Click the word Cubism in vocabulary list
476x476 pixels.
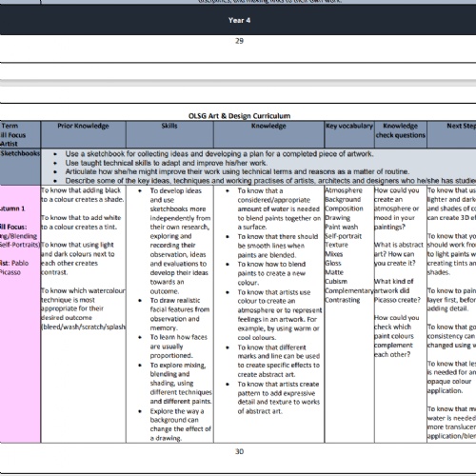point(336,282)
